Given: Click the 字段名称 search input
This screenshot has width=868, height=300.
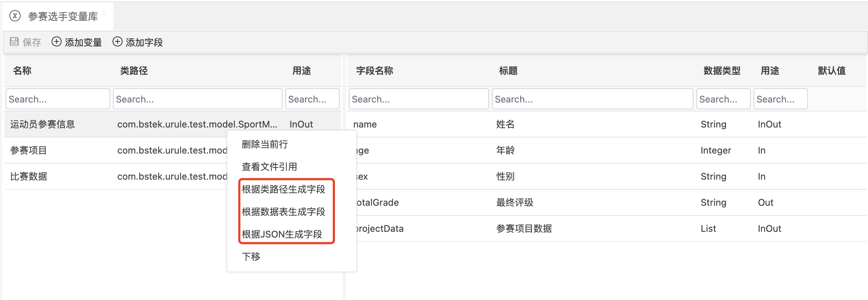Looking at the screenshot, I should click(418, 99).
